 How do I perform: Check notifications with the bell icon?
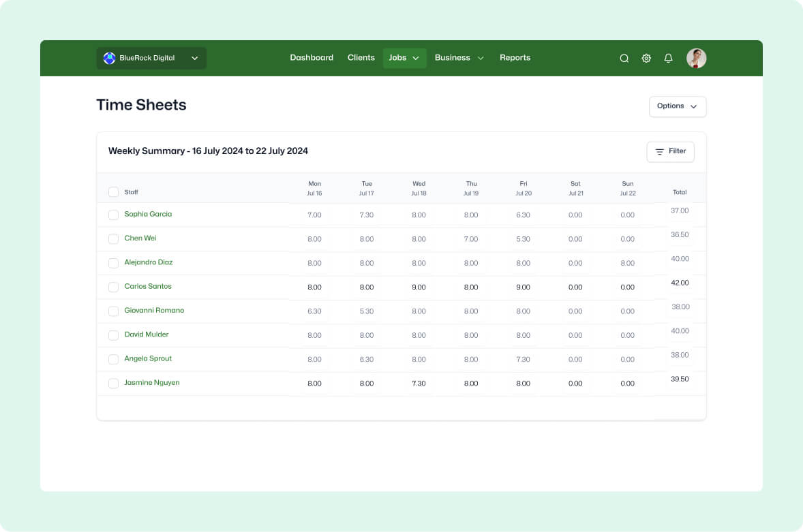[668, 58]
